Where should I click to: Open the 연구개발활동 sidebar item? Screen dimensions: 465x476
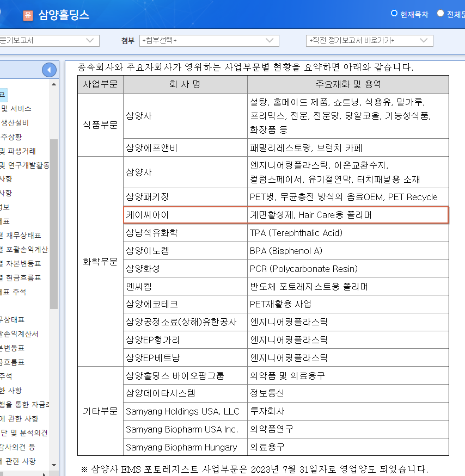click(x=25, y=165)
